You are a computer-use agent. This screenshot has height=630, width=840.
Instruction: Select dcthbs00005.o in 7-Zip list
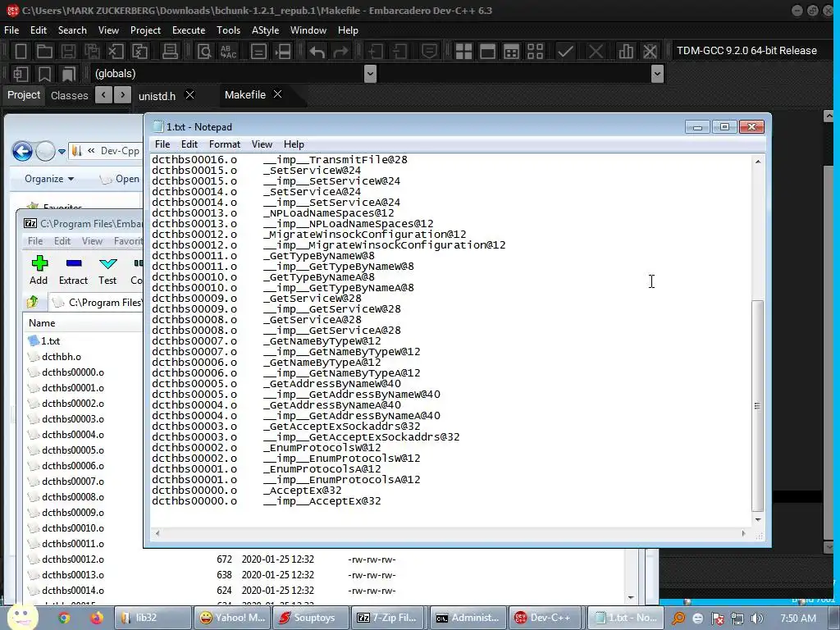[x=73, y=450]
